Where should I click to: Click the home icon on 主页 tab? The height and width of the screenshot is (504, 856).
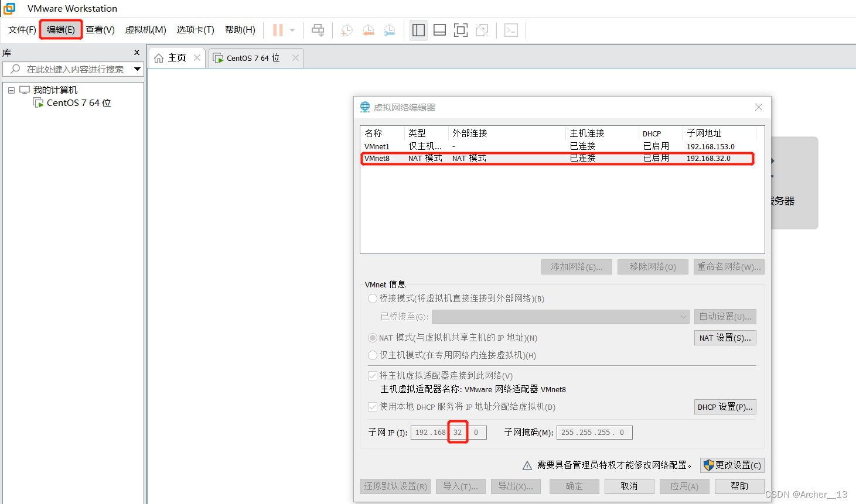point(159,58)
